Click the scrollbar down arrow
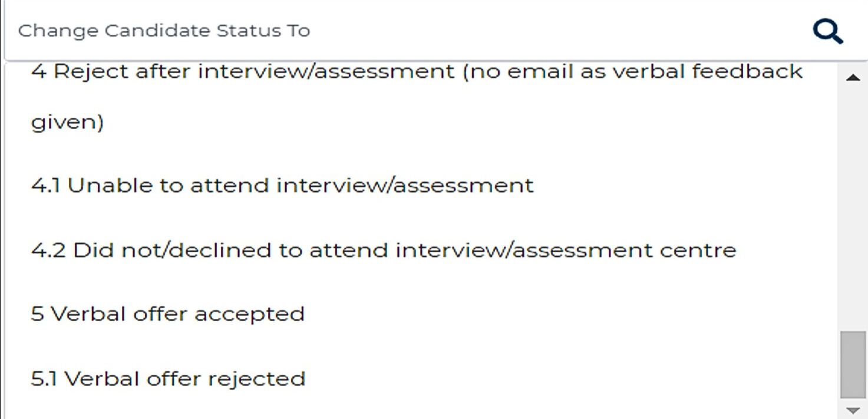The width and height of the screenshot is (868, 419). click(853, 410)
